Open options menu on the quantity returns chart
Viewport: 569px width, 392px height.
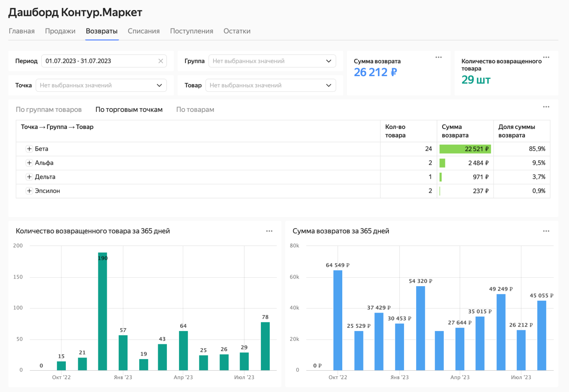click(x=269, y=231)
